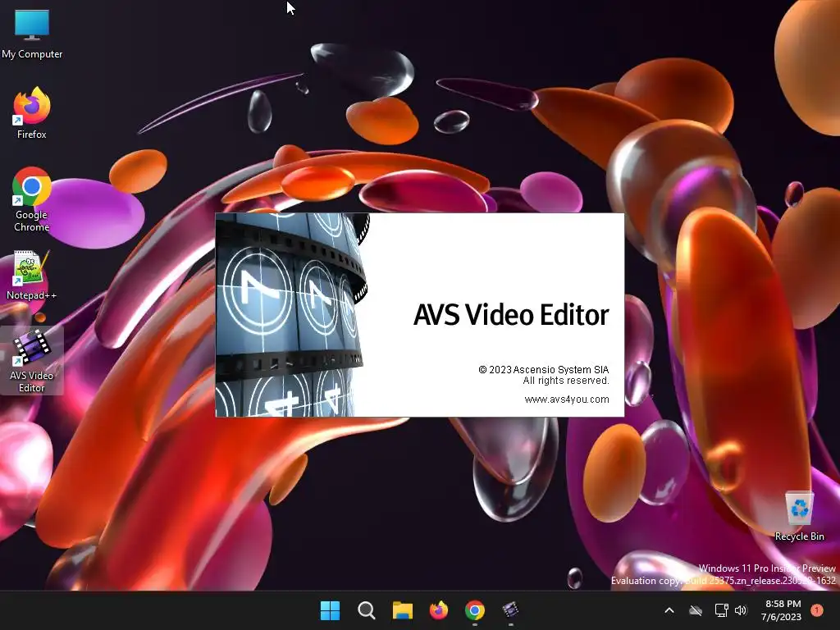Open taskbar Search
The height and width of the screenshot is (630, 840).
click(x=367, y=610)
